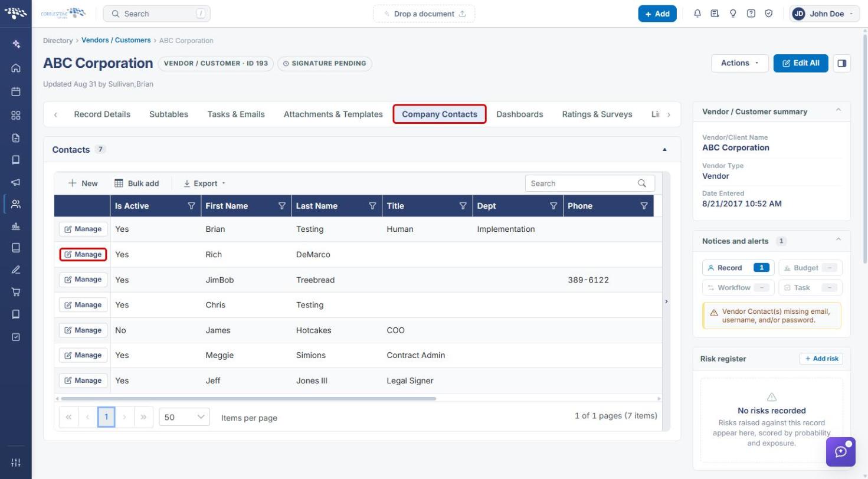The image size is (868, 479).
Task: Open the help question mark icon
Action: 751,14
